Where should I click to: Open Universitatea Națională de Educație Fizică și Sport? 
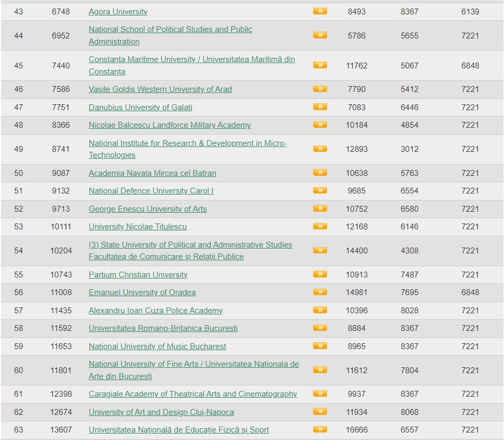point(179,430)
